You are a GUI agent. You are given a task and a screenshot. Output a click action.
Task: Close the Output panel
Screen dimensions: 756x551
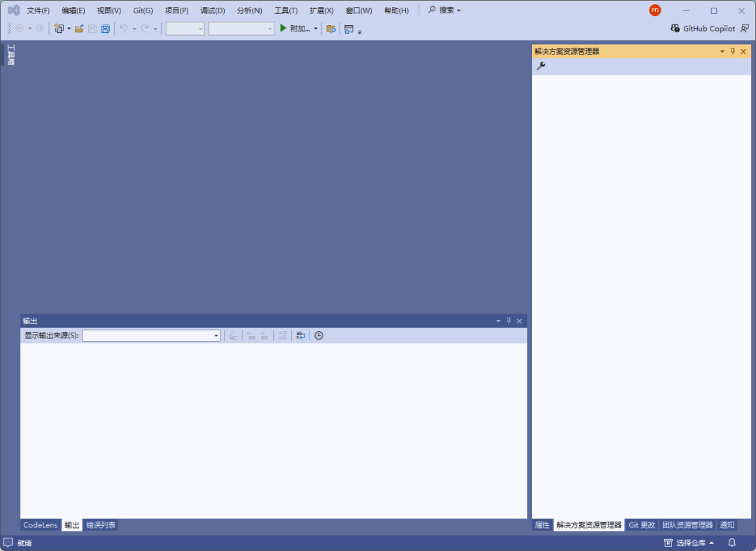519,321
